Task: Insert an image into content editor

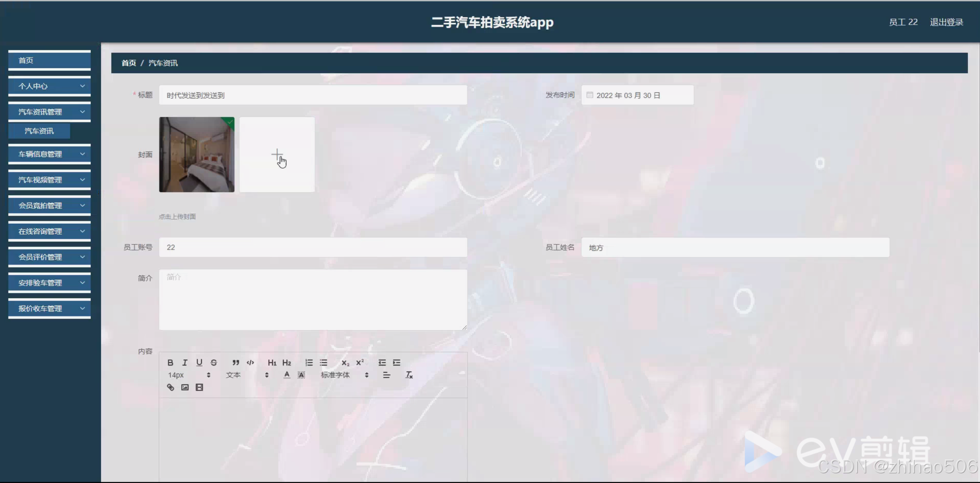Action: tap(185, 387)
